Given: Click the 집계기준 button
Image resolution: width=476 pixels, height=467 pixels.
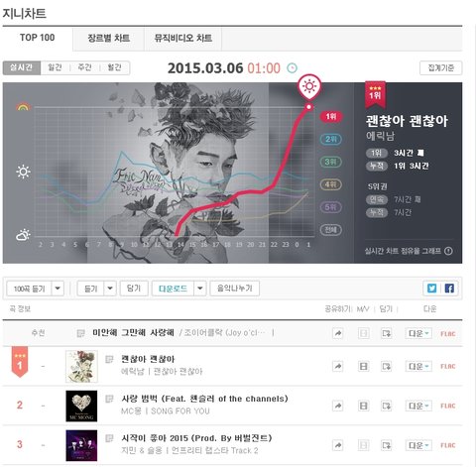Looking at the screenshot, I should tap(440, 68).
